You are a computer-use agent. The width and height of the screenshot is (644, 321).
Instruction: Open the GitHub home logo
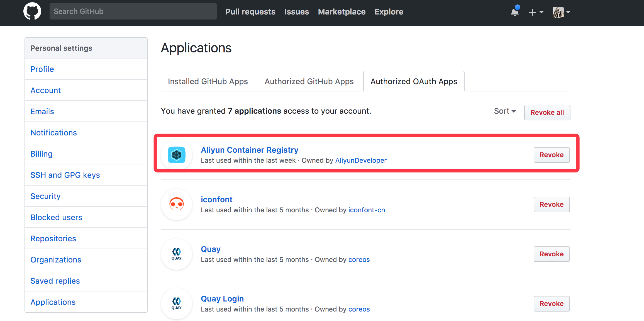click(x=32, y=11)
